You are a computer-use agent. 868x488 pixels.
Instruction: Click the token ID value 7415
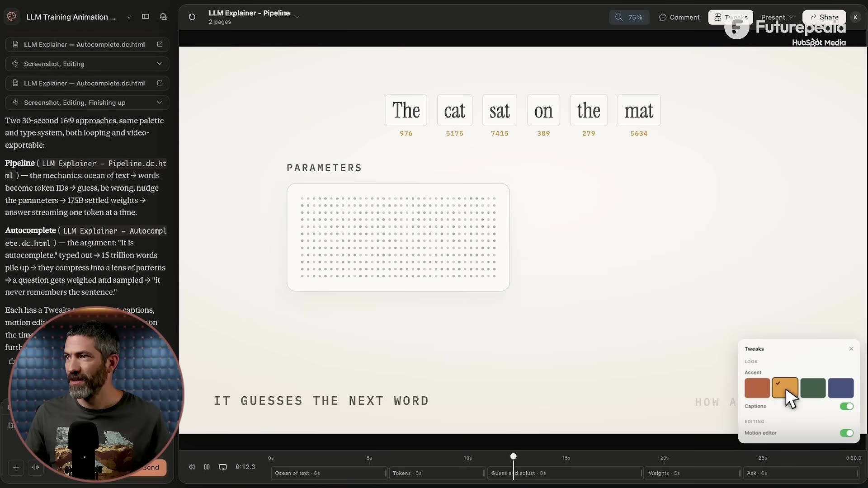pyautogui.click(x=500, y=133)
